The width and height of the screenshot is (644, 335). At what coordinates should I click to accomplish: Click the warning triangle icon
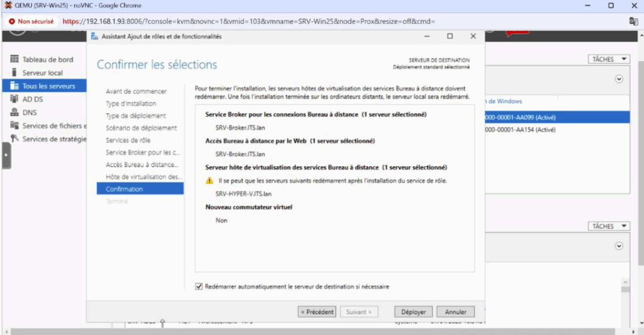tap(209, 181)
